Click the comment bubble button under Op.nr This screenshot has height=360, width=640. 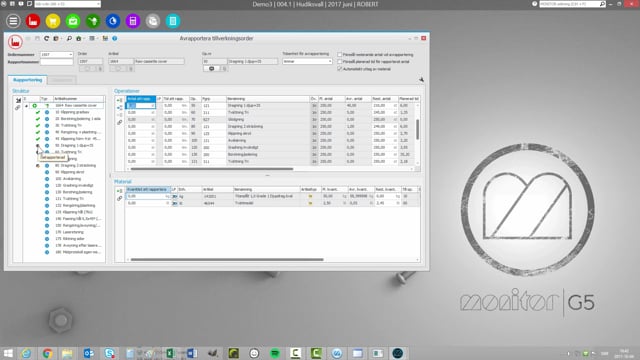click(x=211, y=69)
